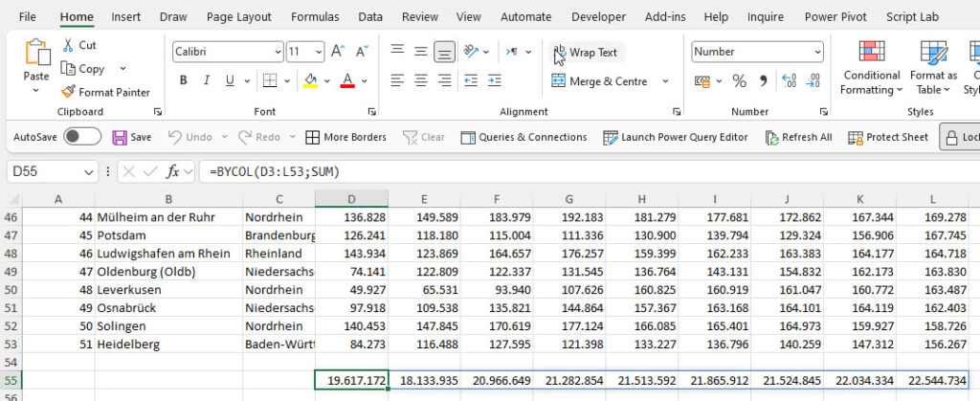Click the Increase Font Size icon
The image size is (980, 401).
338,52
